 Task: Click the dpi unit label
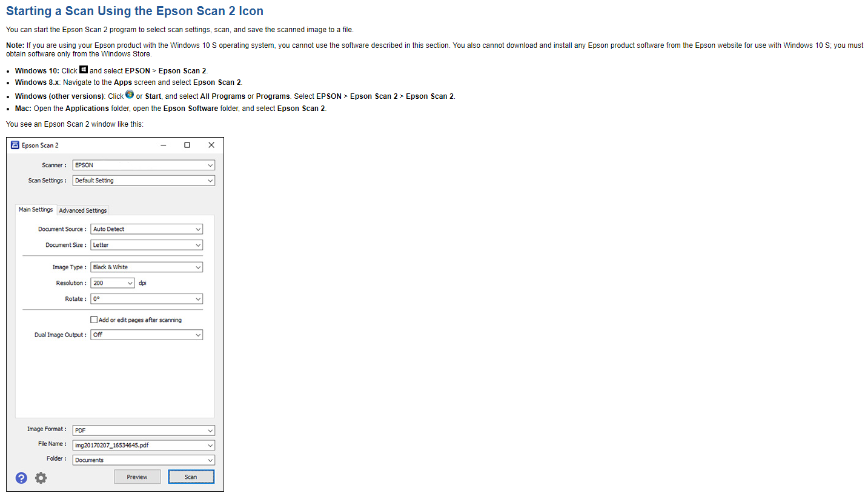[142, 283]
